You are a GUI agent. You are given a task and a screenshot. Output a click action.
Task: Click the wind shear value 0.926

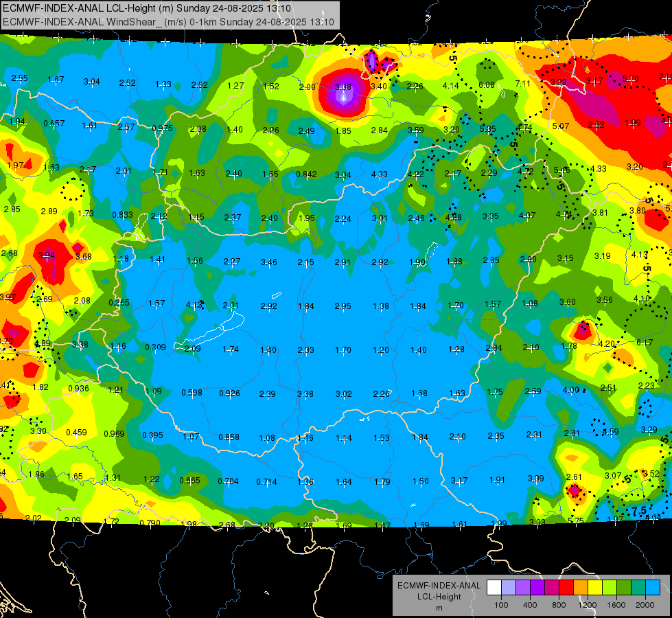(x=229, y=393)
